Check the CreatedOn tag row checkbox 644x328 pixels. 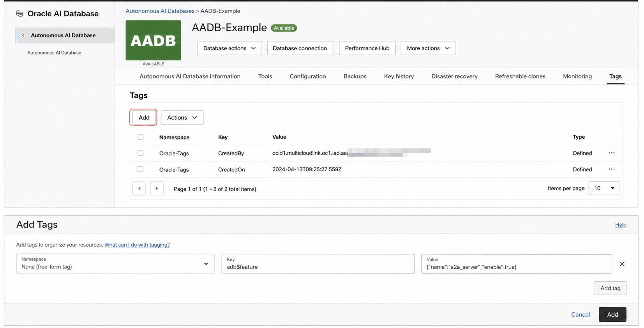(x=141, y=169)
